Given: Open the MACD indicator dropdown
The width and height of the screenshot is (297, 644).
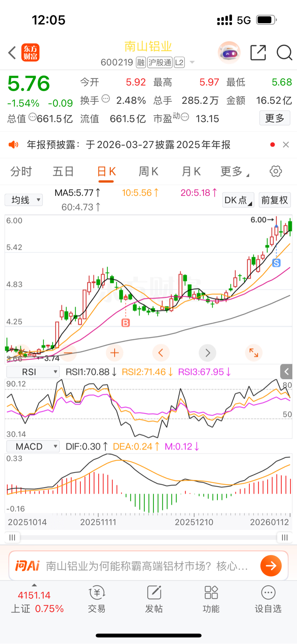Looking at the screenshot, I should coord(33,447).
